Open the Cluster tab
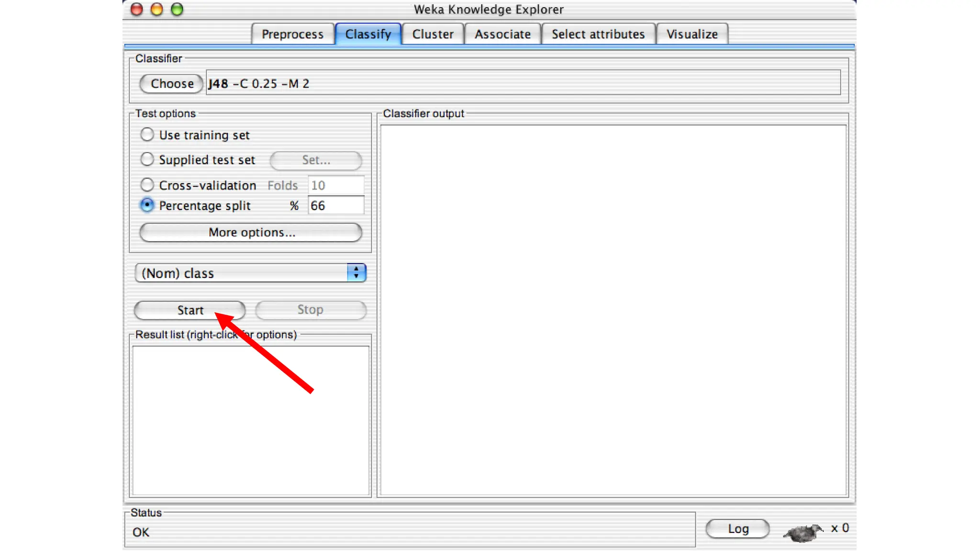 click(433, 34)
